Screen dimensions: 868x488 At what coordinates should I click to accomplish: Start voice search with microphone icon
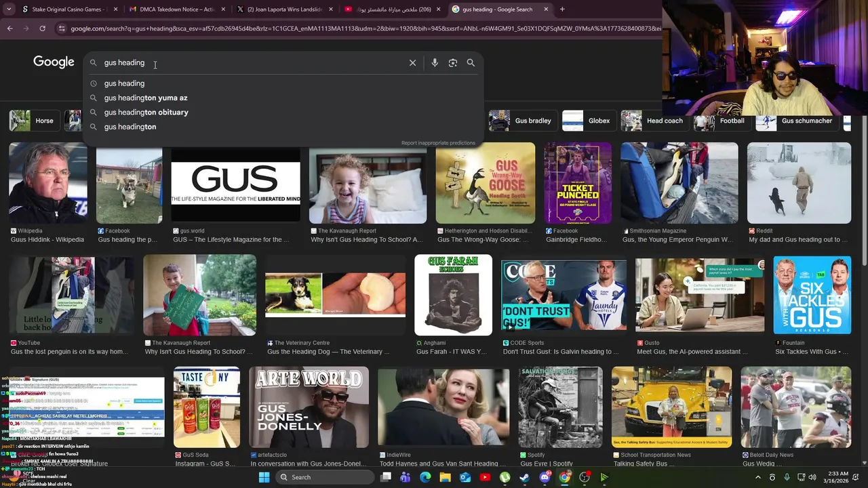(x=435, y=62)
